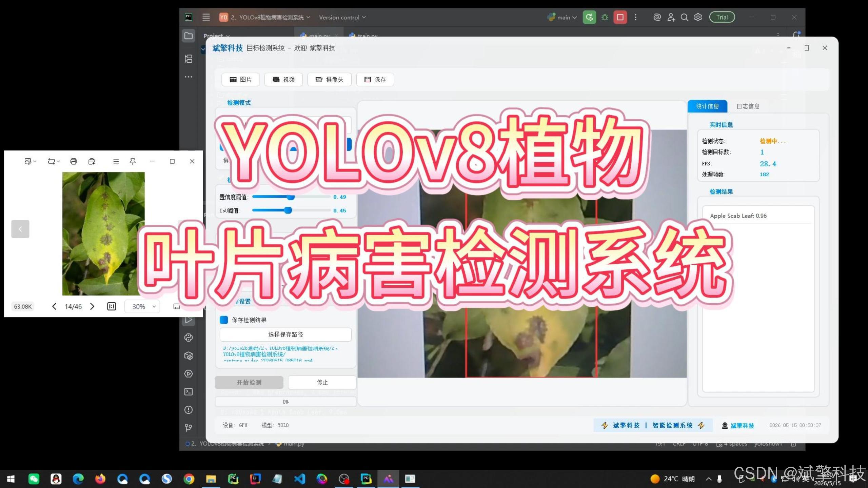Open the Structure tool window icon
The width and height of the screenshot is (868, 488).
click(x=189, y=59)
